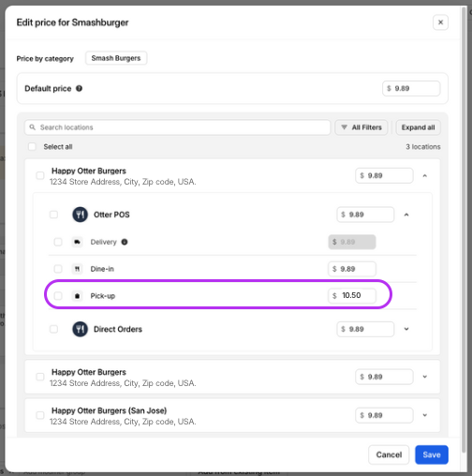This screenshot has height=476, width=472.
Task: Click the '3 locations' count text
Action: click(x=423, y=146)
